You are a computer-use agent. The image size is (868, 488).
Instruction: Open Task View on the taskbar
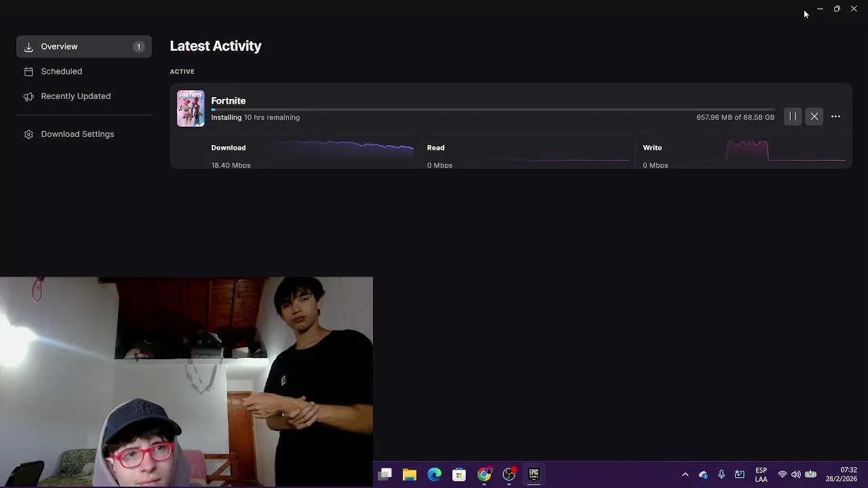click(x=384, y=474)
